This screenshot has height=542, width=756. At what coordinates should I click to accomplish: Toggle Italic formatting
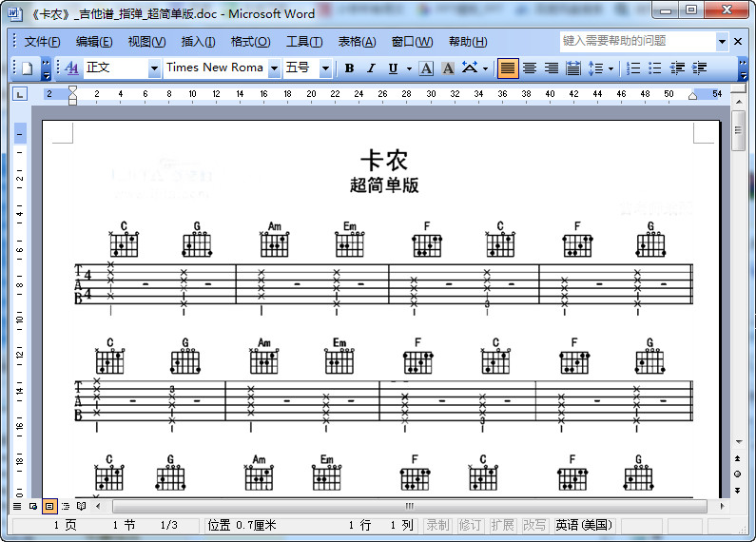[x=371, y=68]
